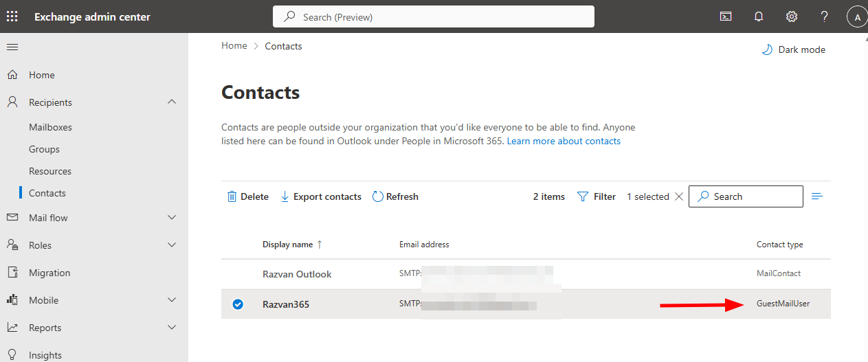Expand the Roles section
This screenshot has width=868, height=362.
pos(172,245)
